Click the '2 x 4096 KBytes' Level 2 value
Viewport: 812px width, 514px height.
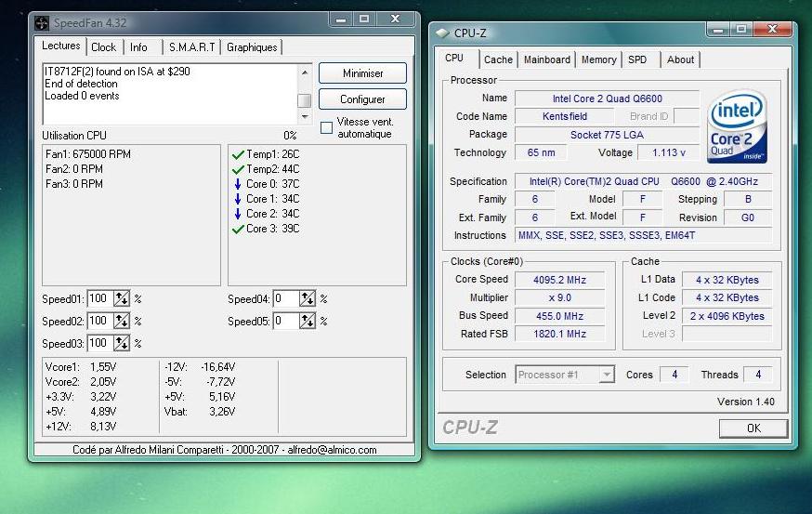[727, 316]
